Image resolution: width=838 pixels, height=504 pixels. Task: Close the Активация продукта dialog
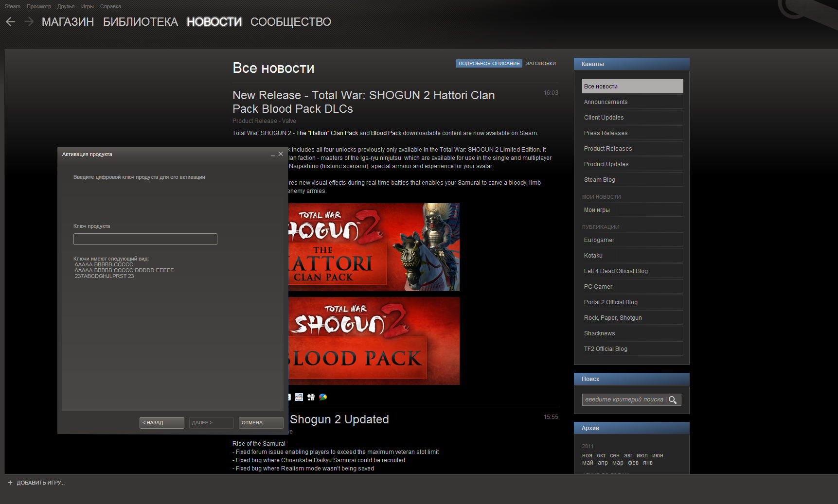click(x=281, y=154)
